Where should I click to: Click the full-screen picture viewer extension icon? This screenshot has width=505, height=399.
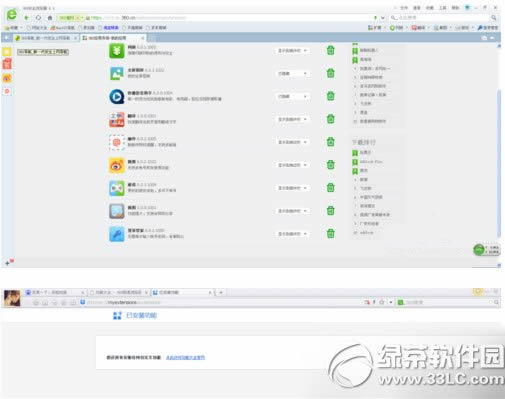point(117,74)
